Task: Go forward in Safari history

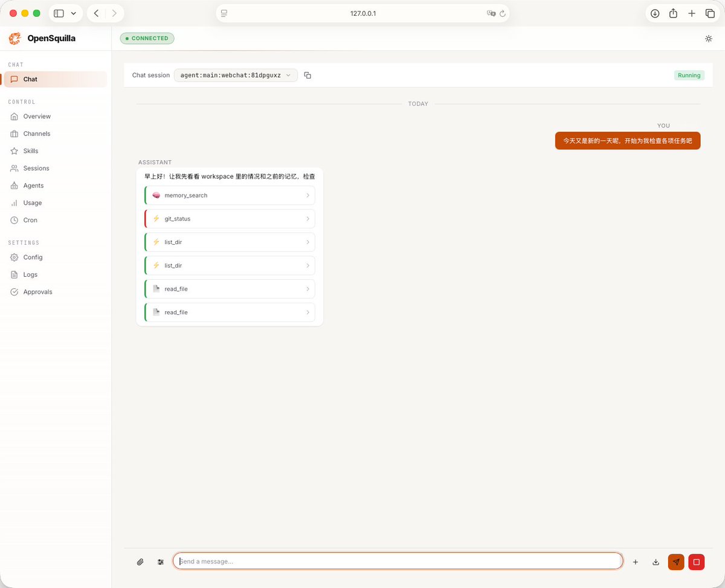Action: pyautogui.click(x=114, y=13)
